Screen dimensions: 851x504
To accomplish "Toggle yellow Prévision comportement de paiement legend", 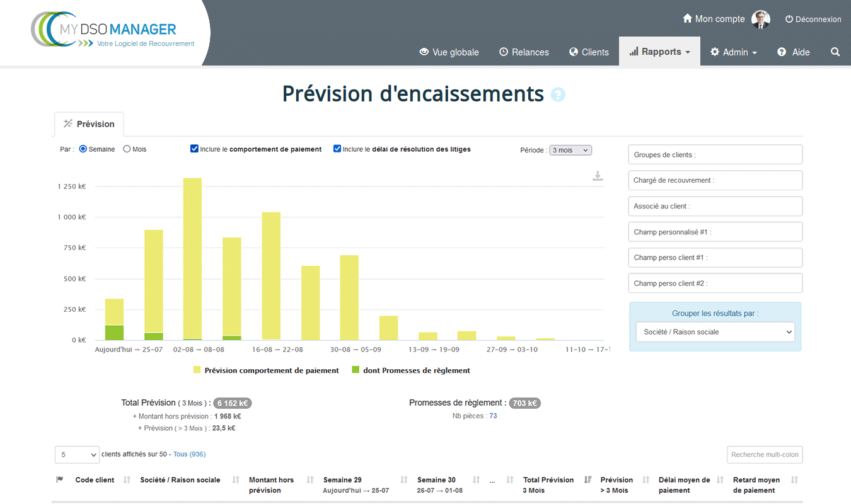I will [x=265, y=370].
